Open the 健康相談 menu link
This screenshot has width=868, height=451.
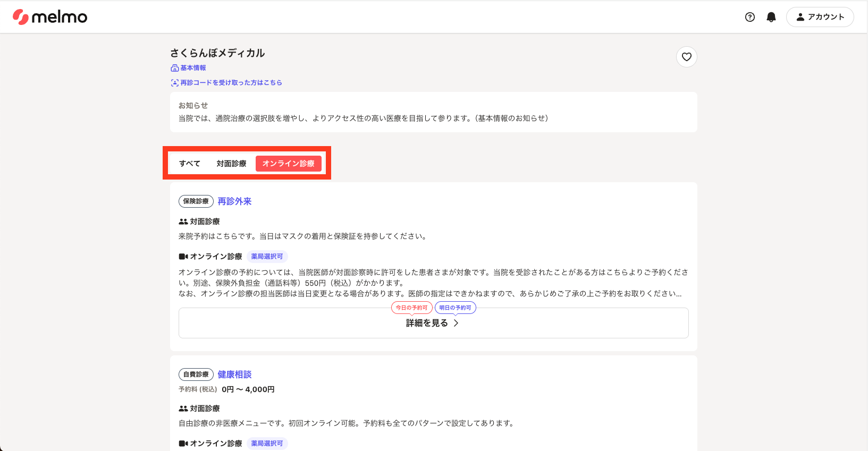(234, 375)
